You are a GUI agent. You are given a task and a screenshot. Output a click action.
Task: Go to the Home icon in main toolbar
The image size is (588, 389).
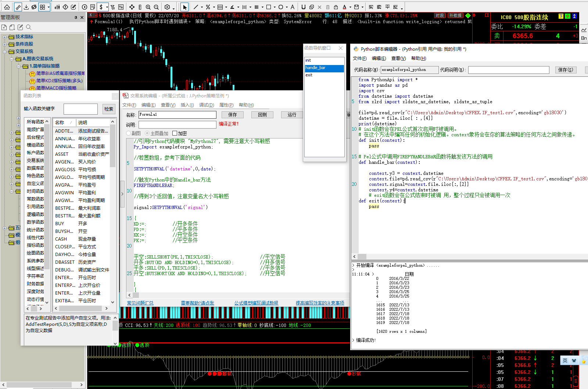[7, 7]
